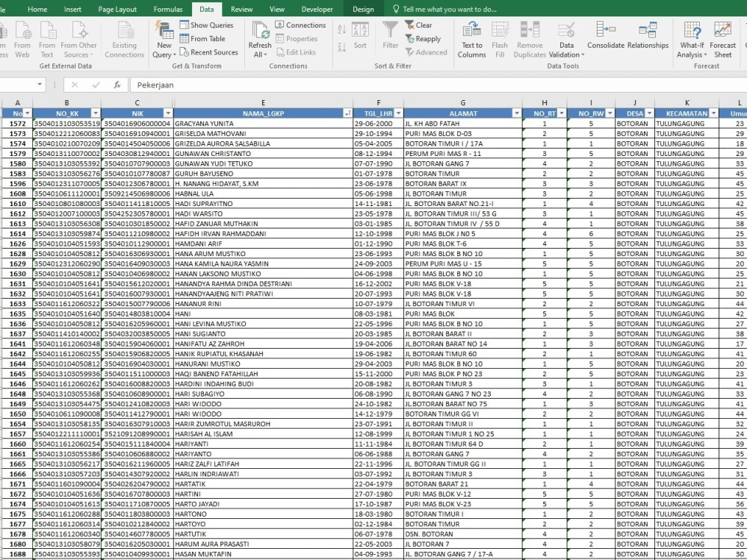Open the No column filter dropdown
The height and width of the screenshot is (560, 747).
tap(27, 113)
